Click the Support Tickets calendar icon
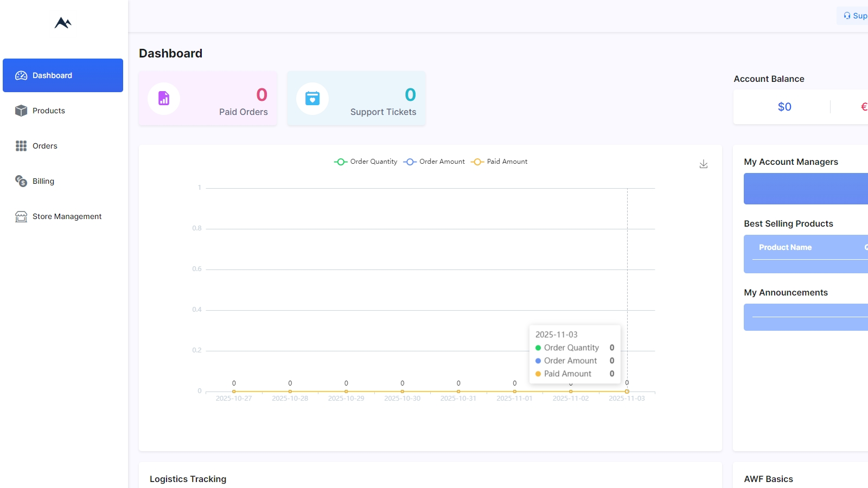Viewport: 868px width, 488px height. point(312,98)
